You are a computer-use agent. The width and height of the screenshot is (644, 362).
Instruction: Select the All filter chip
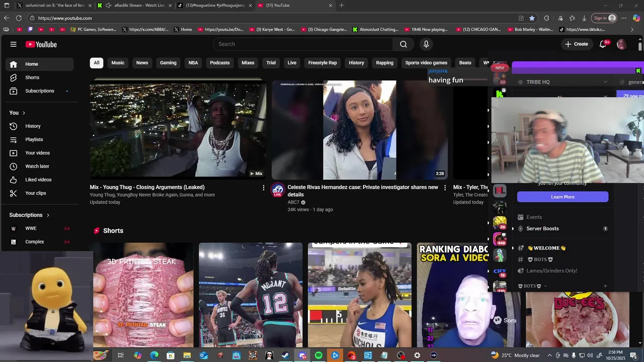(x=97, y=63)
